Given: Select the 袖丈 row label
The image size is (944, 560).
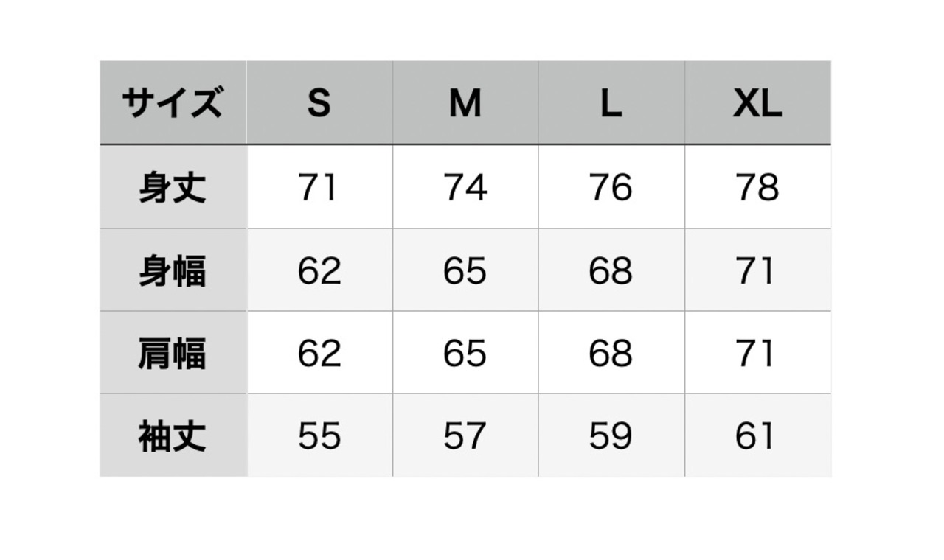Looking at the screenshot, I should (172, 437).
